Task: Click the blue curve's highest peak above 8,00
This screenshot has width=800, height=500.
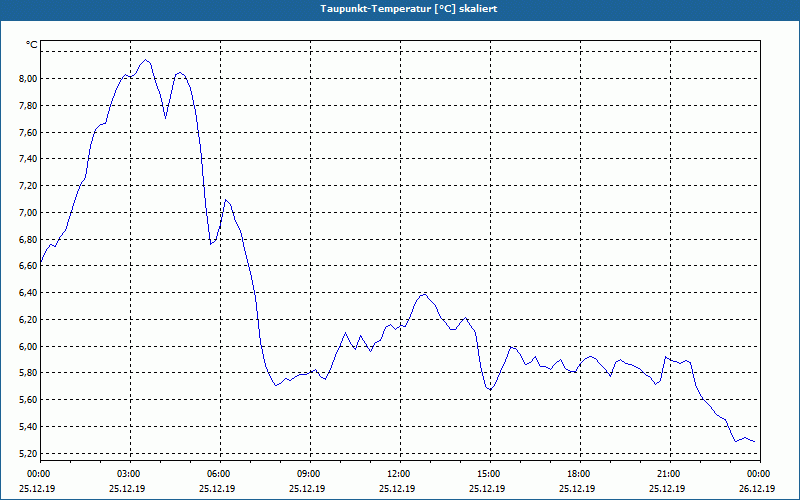Action: click(x=145, y=60)
